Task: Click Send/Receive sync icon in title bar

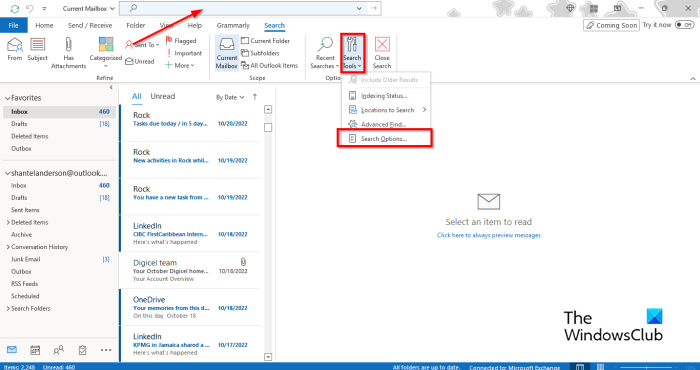Action: click(15, 8)
